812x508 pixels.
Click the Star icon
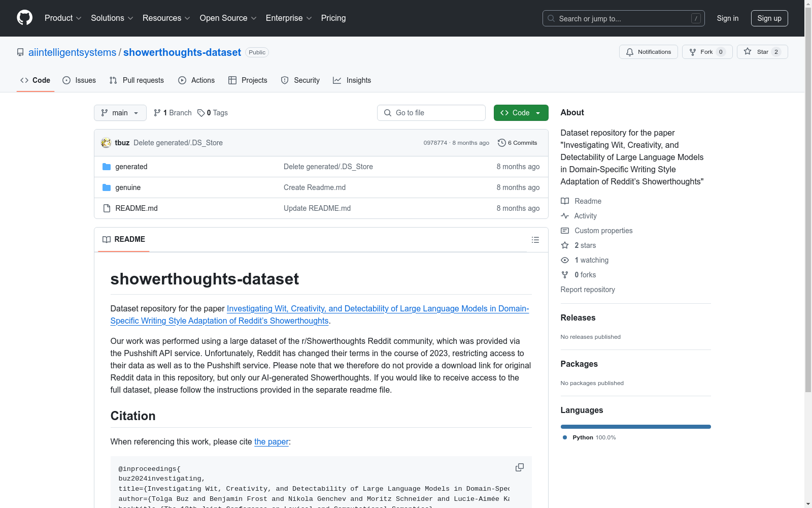click(x=748, y=51)
